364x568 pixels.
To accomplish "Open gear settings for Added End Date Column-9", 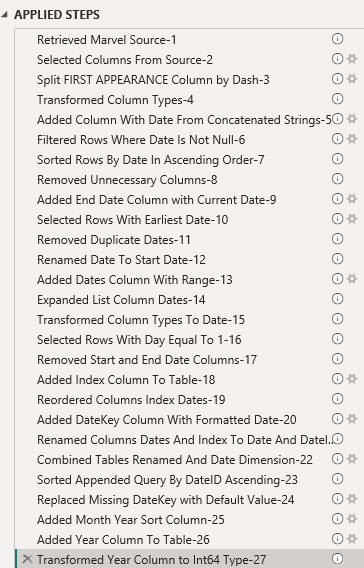I will [352, 199].
